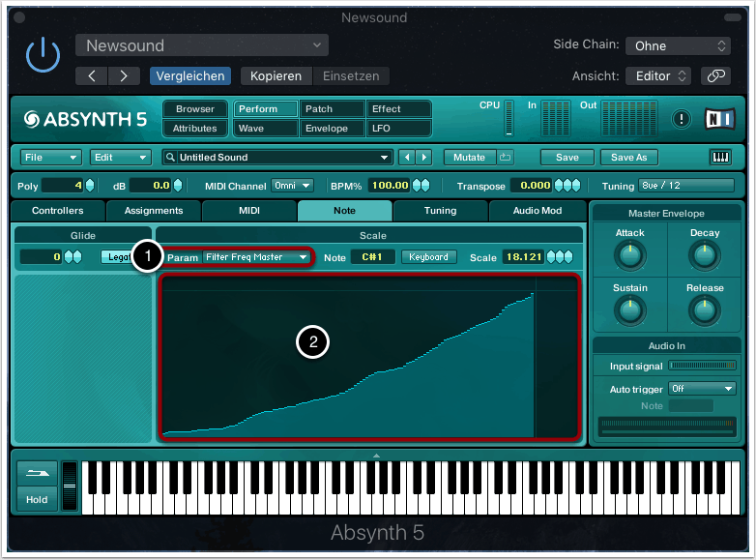Toggle the Hold button
The height and width of the screenshot is (560, 756).
pos(37,500)
